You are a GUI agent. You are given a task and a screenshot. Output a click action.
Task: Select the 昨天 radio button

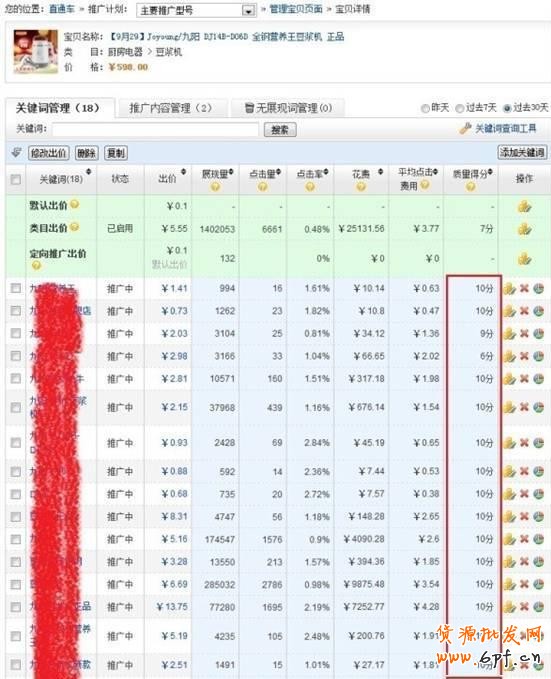[x=425, y=108]
